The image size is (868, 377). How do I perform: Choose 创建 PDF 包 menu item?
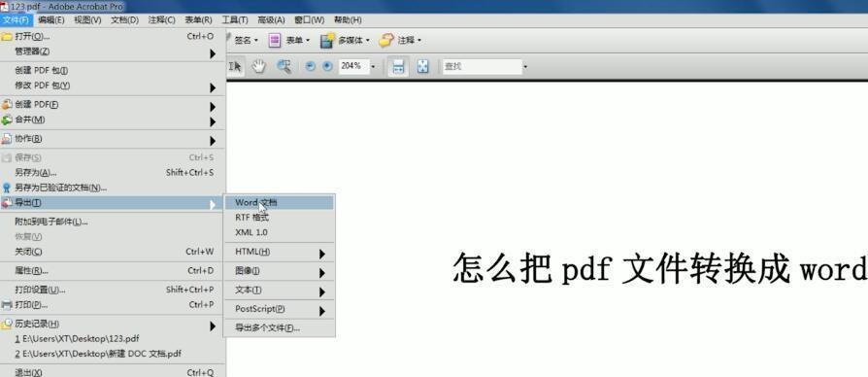[x=113, y=71]
